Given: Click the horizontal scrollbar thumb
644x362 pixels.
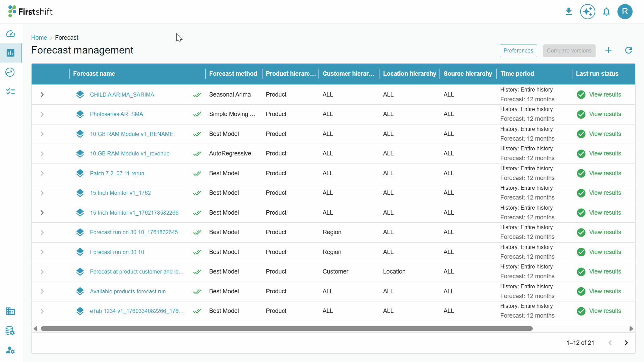Looking at the screenshot, I should [x=286, y=329].
